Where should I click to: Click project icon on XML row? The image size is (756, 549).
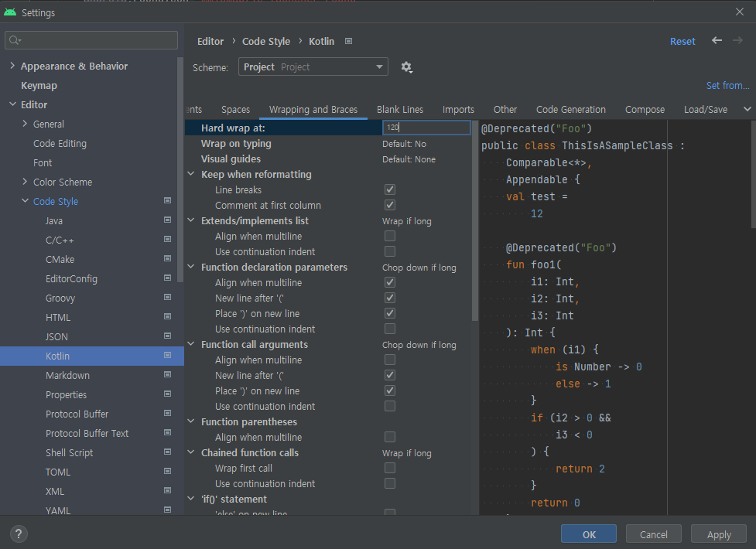point(167,490)
